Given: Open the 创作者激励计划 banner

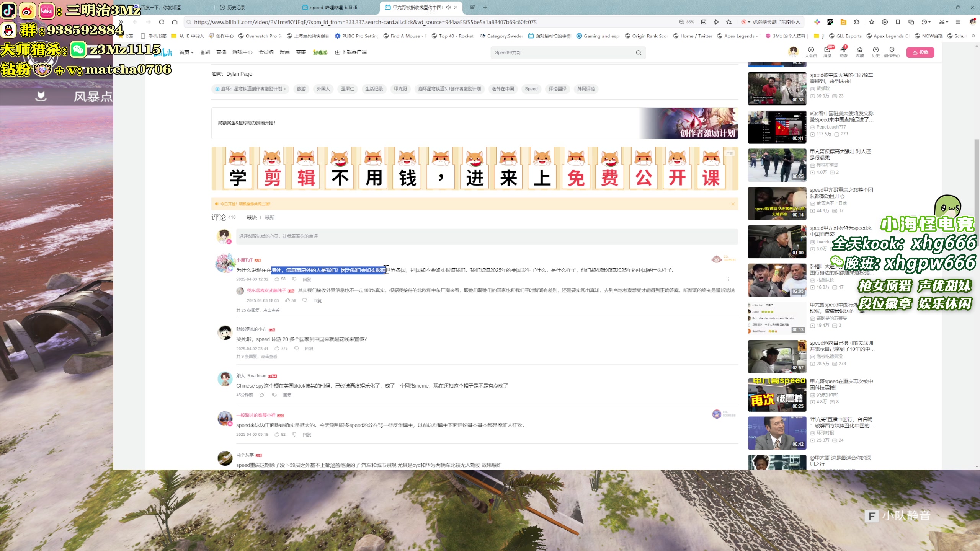Looking at the screenshot, I should (475, 123).
